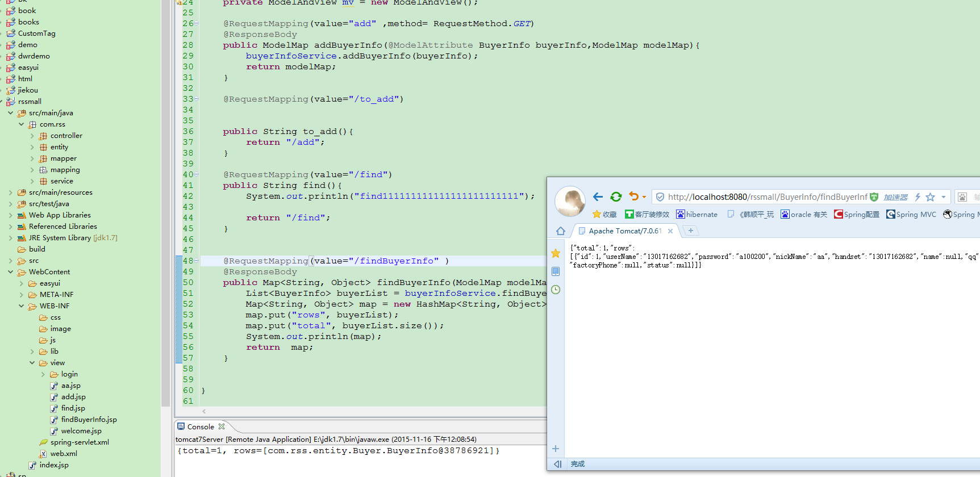Collapse the com.rss package
980x477 pixels.
click(x=21, y=124)
